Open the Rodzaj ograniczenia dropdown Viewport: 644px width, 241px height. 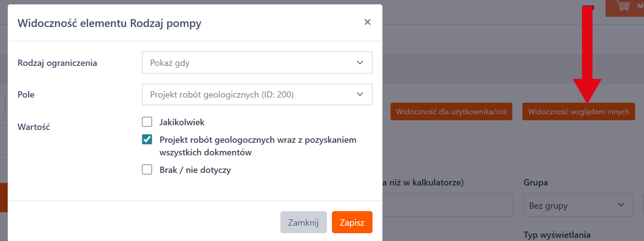[257, 63]
